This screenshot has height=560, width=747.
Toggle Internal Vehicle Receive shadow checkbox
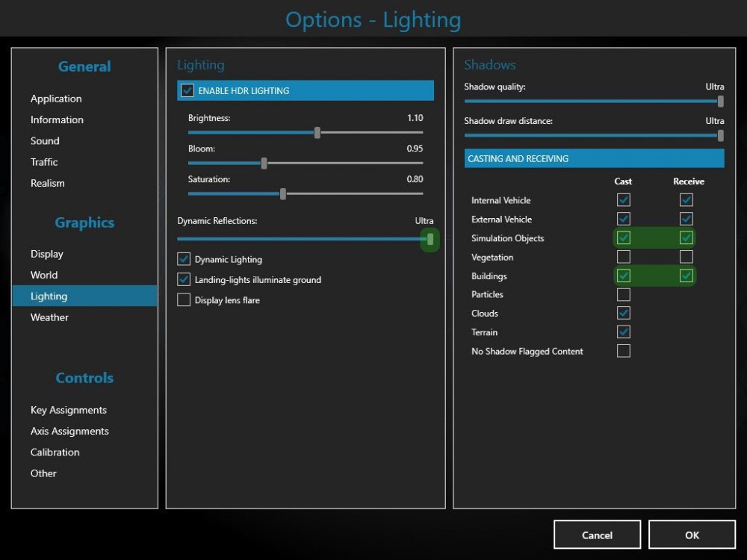click(686, 200)
